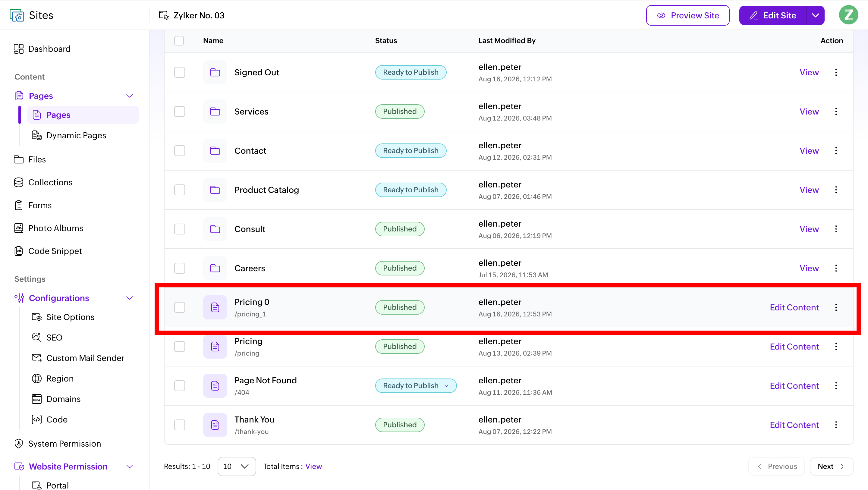Collapse the Configurations section chevron
Image resolution: width=868 pixels, height=490 pixels.
pyautogui.click(x=129, y=298)
